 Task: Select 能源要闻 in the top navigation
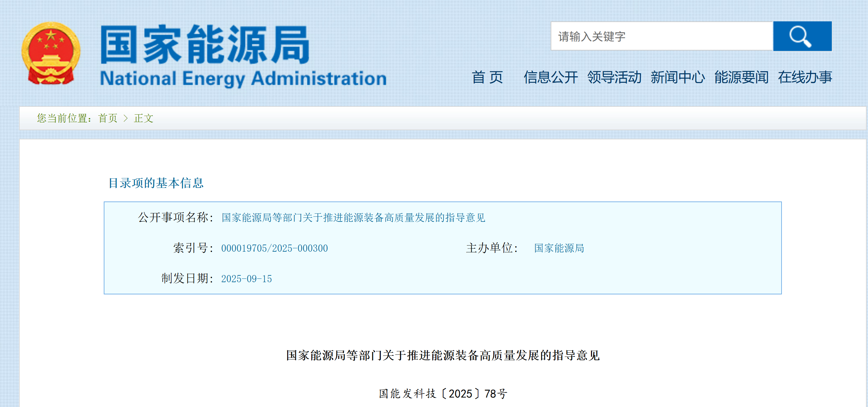click(x=741, y=77)
